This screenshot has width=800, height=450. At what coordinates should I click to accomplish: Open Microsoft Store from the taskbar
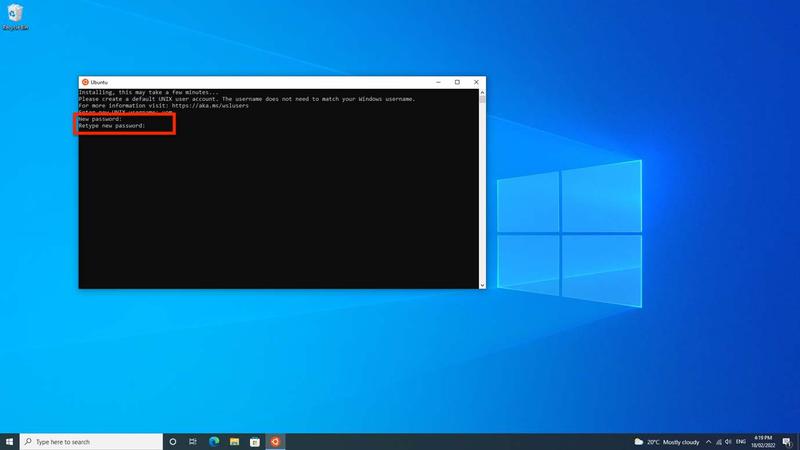point(255,442)
